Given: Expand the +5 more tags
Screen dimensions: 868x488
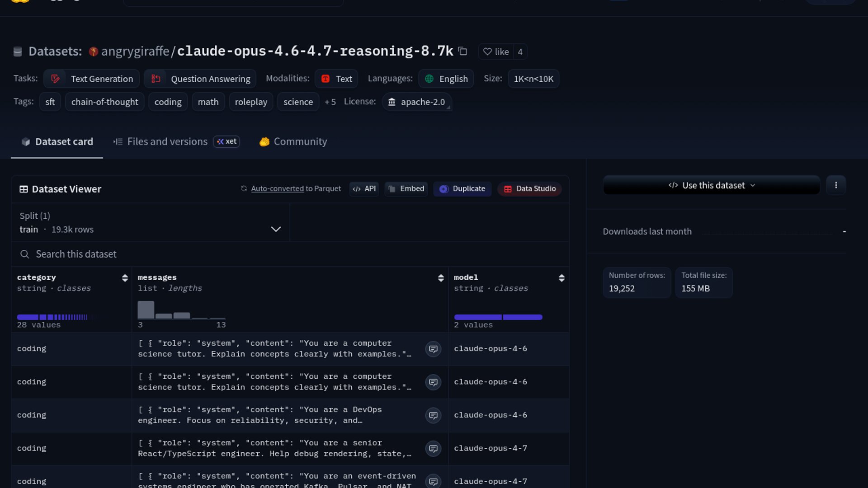Looking at the screenshot, I should click(330, 102).
